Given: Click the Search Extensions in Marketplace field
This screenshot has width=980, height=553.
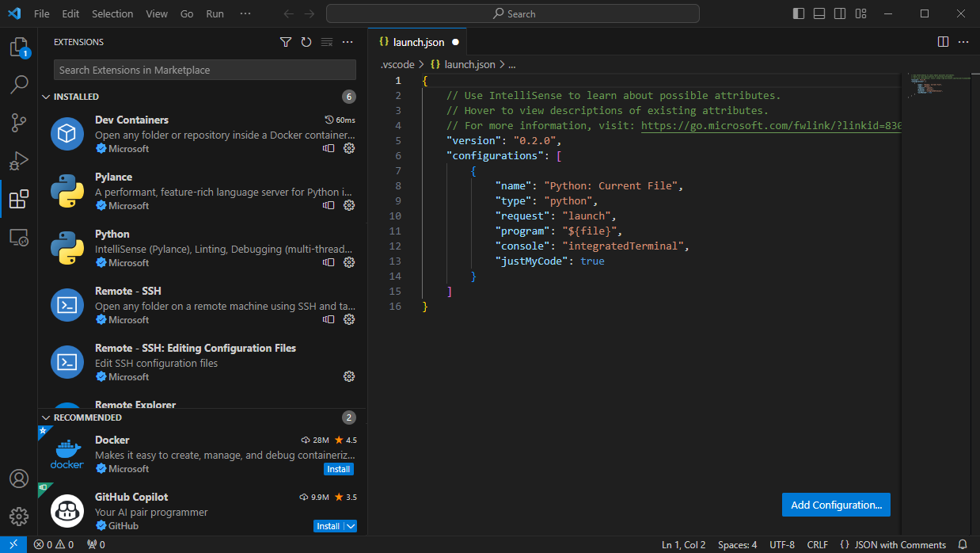Looking at the screenshot, I should tap(204, 70).
